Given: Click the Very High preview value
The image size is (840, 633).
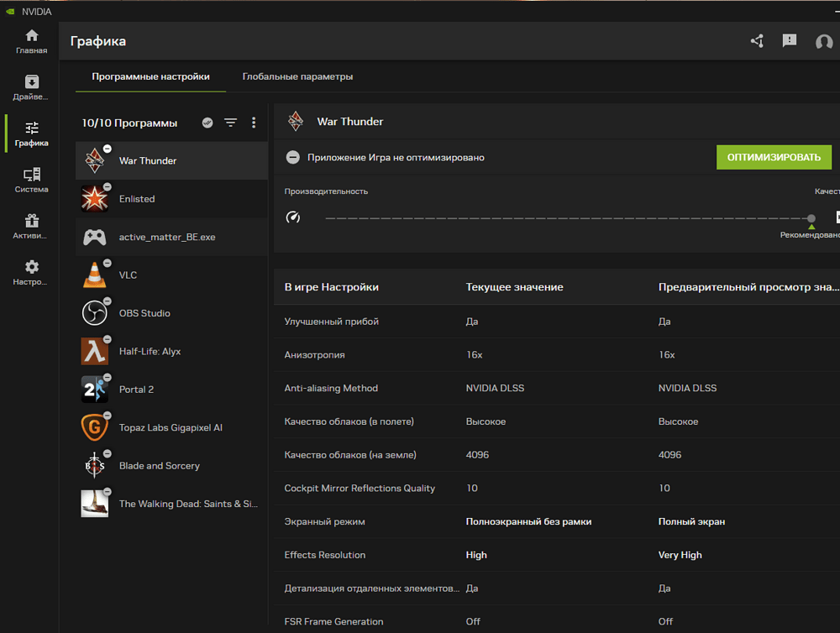Looking at the screenshot, I should (680, 555).
